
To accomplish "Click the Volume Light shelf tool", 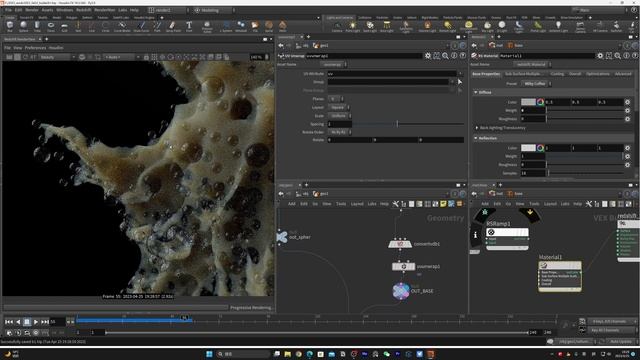I will tap(427, 27).
